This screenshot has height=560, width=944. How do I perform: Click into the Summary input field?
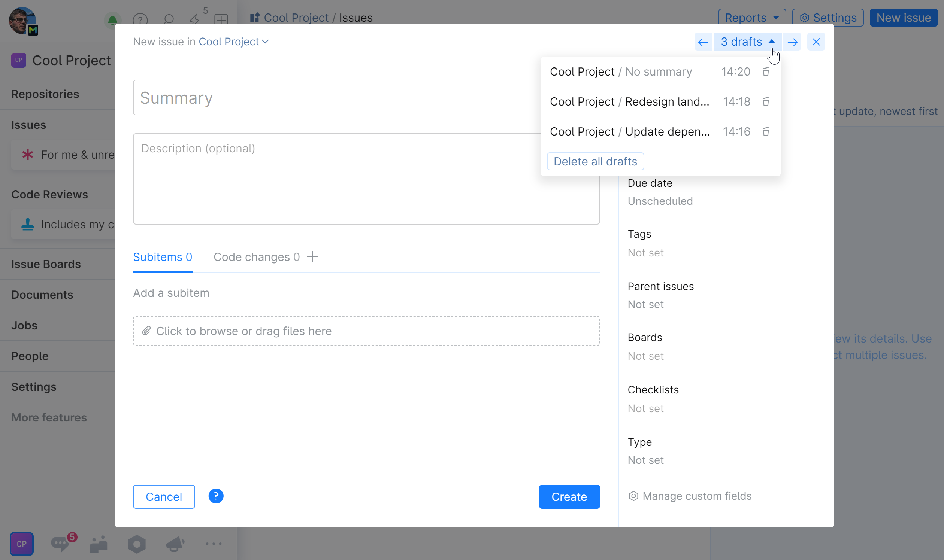(x=336, y=98)
